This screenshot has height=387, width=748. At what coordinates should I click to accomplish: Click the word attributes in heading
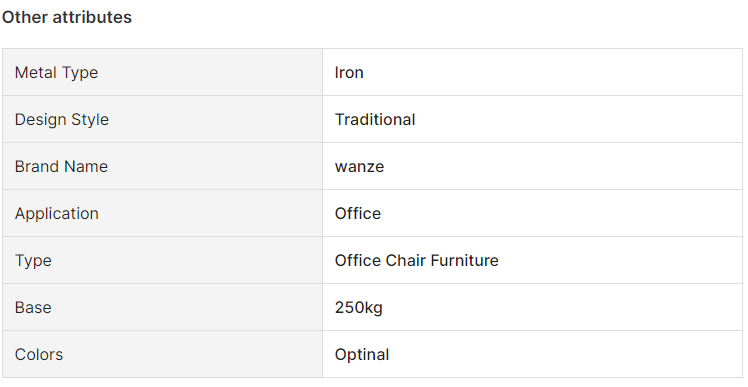click(92, 17)
